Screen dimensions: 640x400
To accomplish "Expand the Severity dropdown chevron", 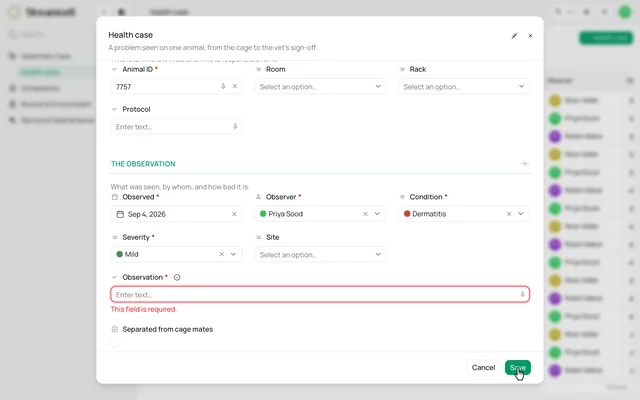I will pos(233,254).
